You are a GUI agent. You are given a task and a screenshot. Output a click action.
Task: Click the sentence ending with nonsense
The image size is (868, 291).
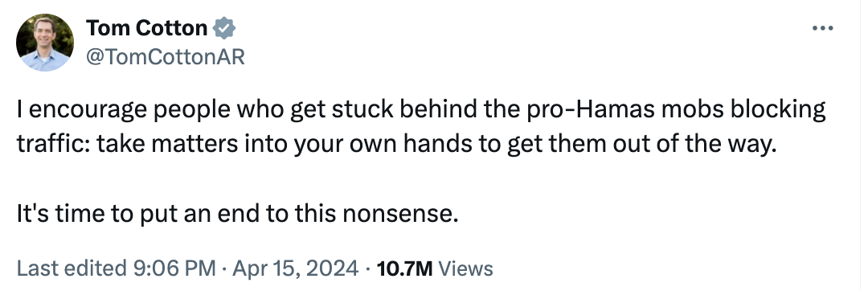[238, 213]
